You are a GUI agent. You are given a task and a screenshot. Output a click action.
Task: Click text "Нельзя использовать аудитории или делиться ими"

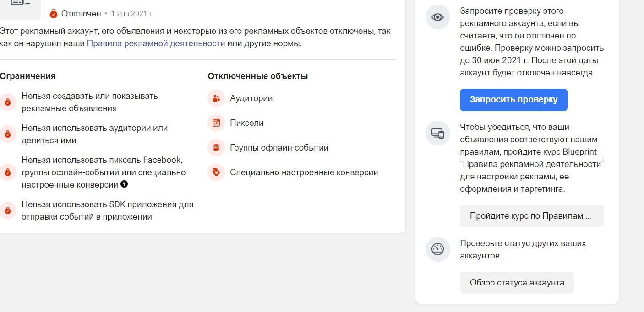click(95, 134)
